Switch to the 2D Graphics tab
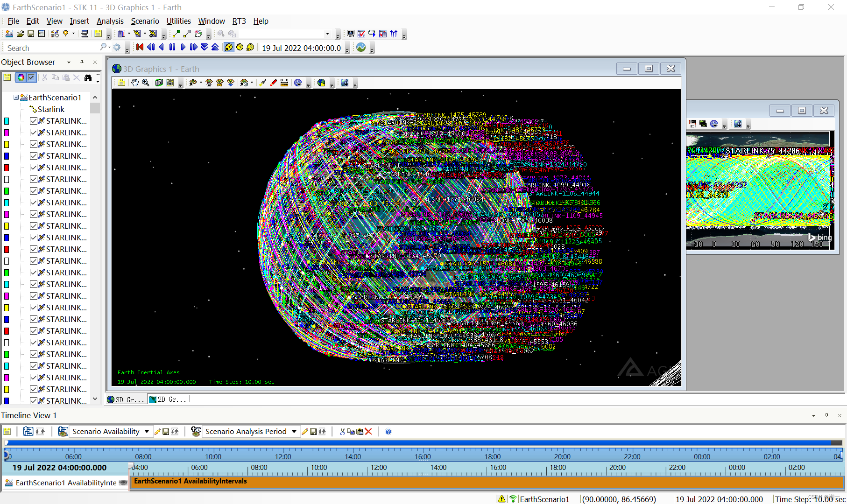The image size is (847, 504). [168, 399]
